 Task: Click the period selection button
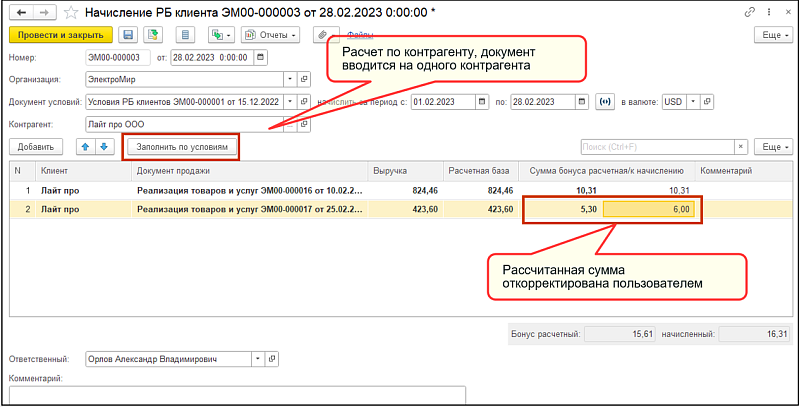[x=605, y=102]
